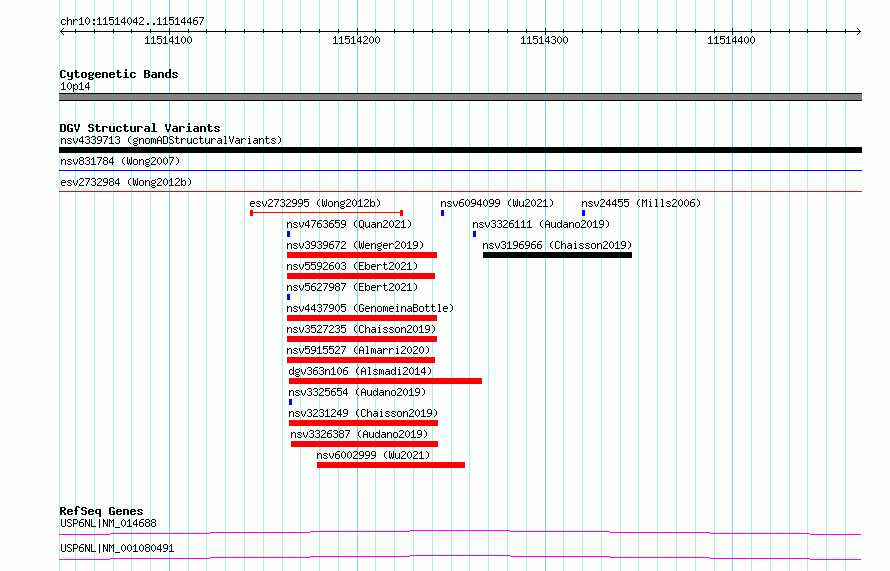Viewport: 890px width, 571px height.
Task: Click the blue marker under nsv4763659
Action: click(288, 234)
